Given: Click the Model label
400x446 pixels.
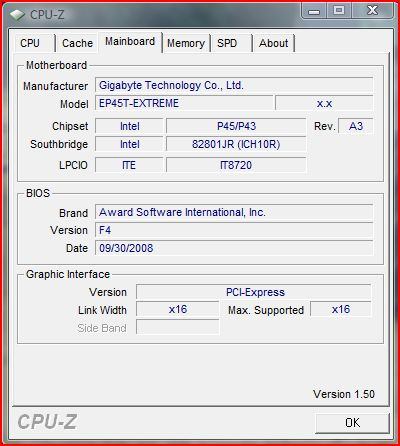Looking at the screenshot, I should pos(74,104).
